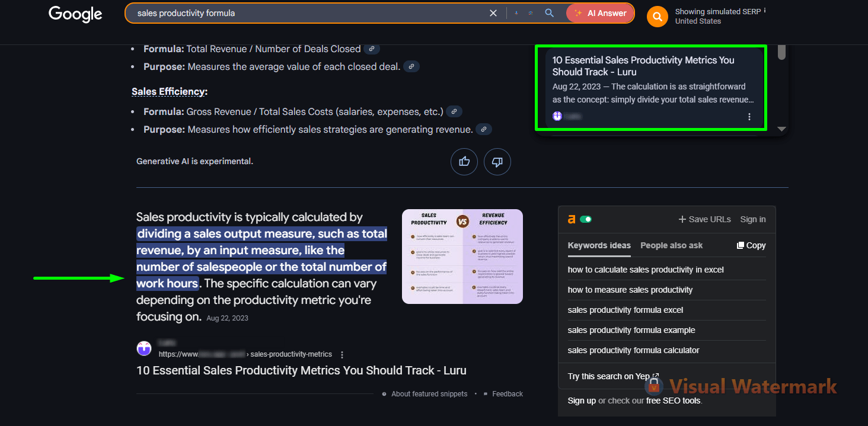The width and height of the screenshot is (868, 426).
Task: Open the Sales Productivity vs Revenue Efficiency thumbnail
Action: 462,257
